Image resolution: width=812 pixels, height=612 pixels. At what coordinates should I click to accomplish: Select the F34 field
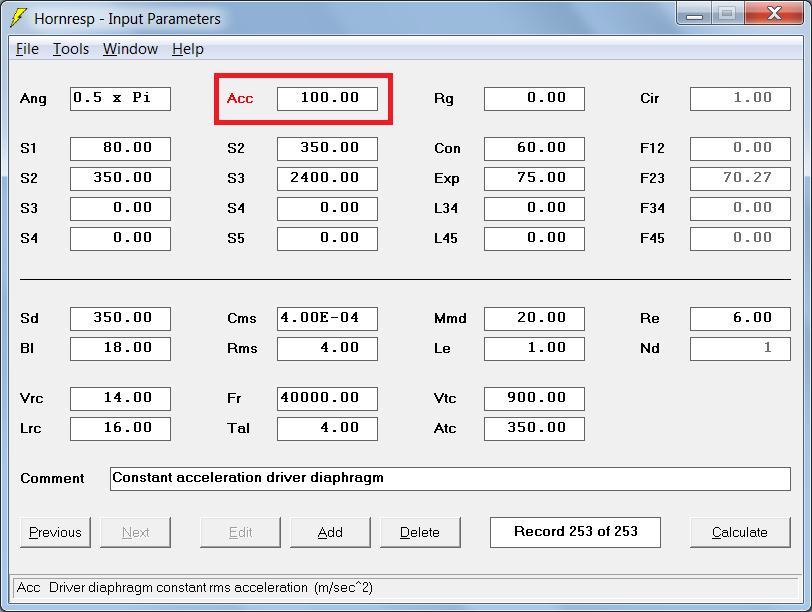click(x=741, y=209)
